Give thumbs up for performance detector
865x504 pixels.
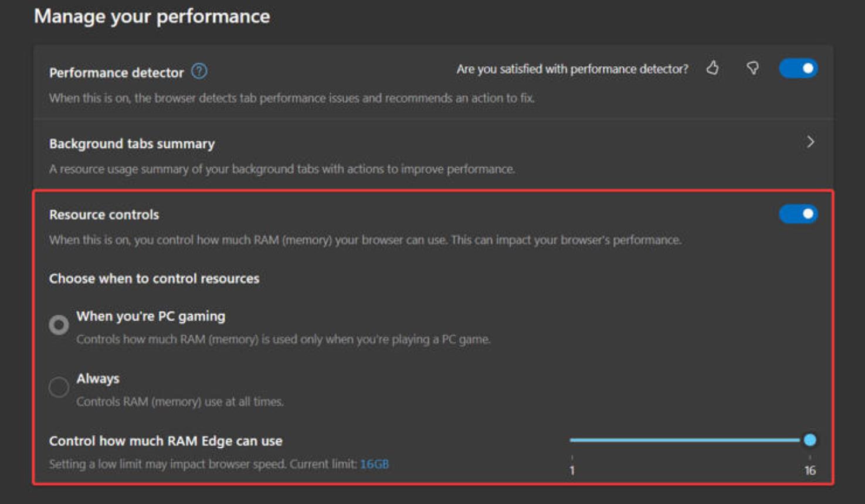coord(713,69)
